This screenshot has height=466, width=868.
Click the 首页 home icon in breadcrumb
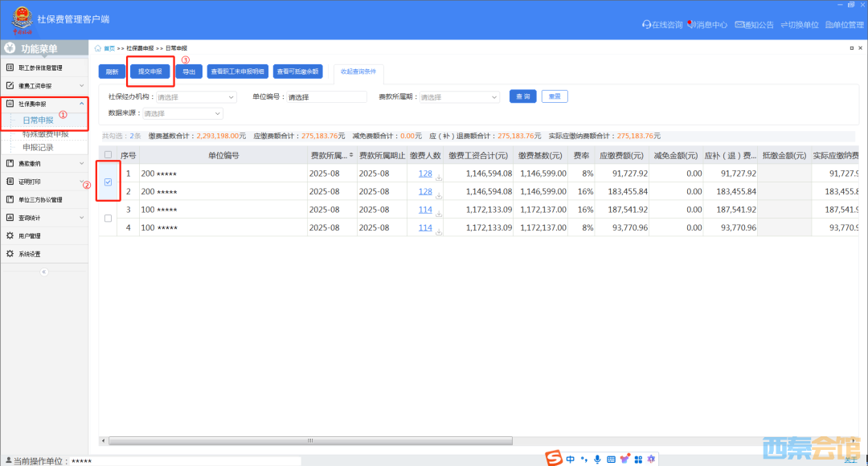tap(98, 48)
